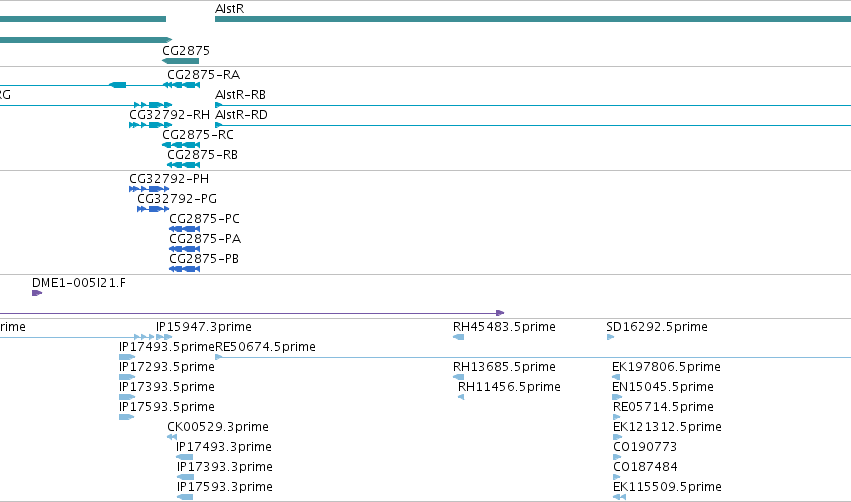Click the AlstR-RD transcript label
Viewport: 851px width, 502px height.
tap(242, 115)
